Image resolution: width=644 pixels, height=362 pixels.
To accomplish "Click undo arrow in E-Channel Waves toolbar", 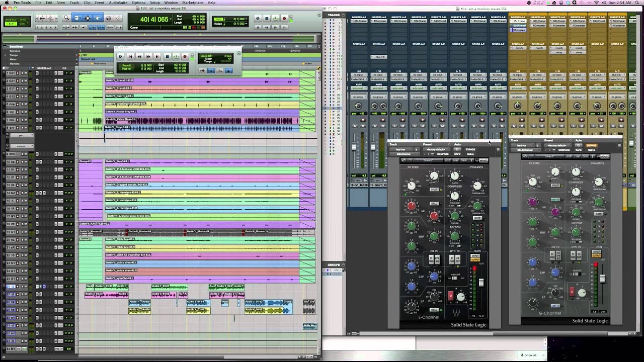I will 404,160.
